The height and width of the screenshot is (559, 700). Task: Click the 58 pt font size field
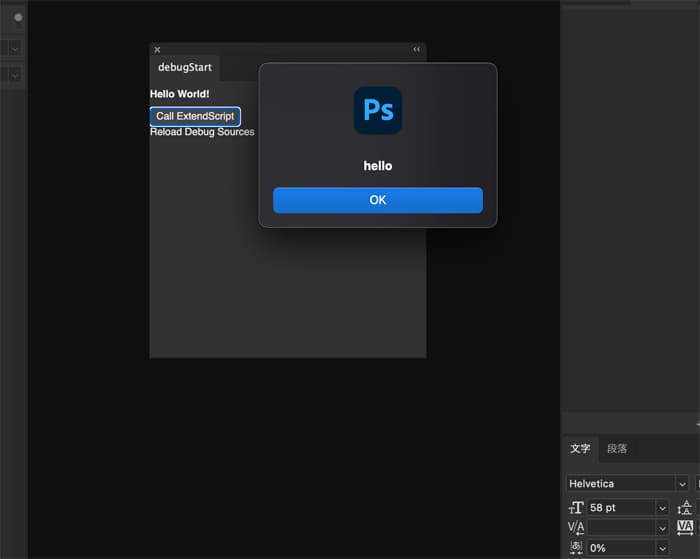[x=620, y=508]
